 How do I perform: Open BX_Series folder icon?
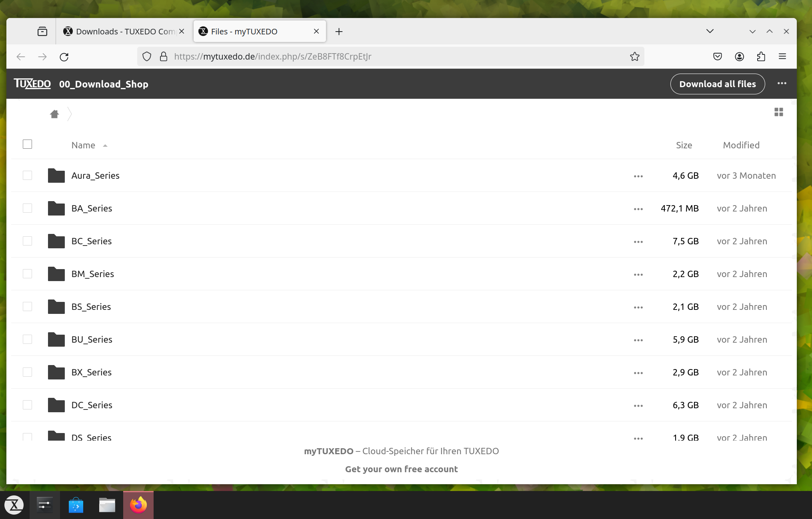point(56,372)
